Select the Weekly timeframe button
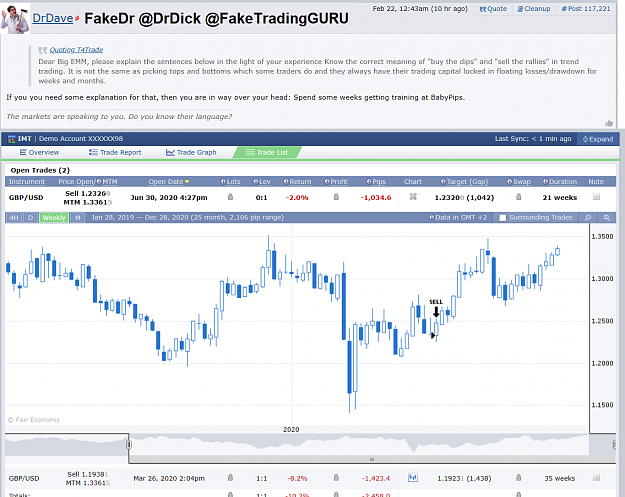Screen dimensions: 625x497 tap(54, 218)
